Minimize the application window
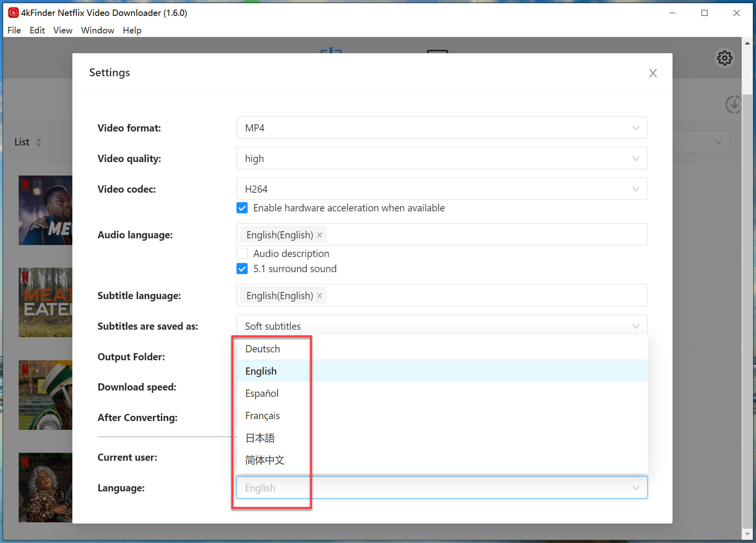 tap(672, 13)
